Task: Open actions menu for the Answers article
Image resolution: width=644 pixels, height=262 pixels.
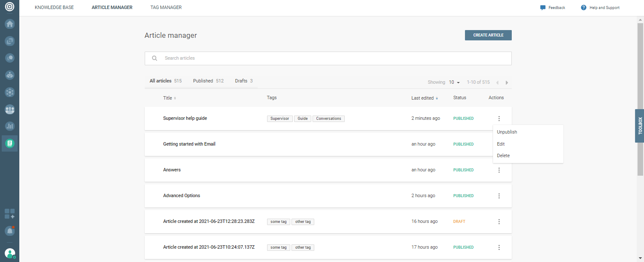Action: (499, 170)
